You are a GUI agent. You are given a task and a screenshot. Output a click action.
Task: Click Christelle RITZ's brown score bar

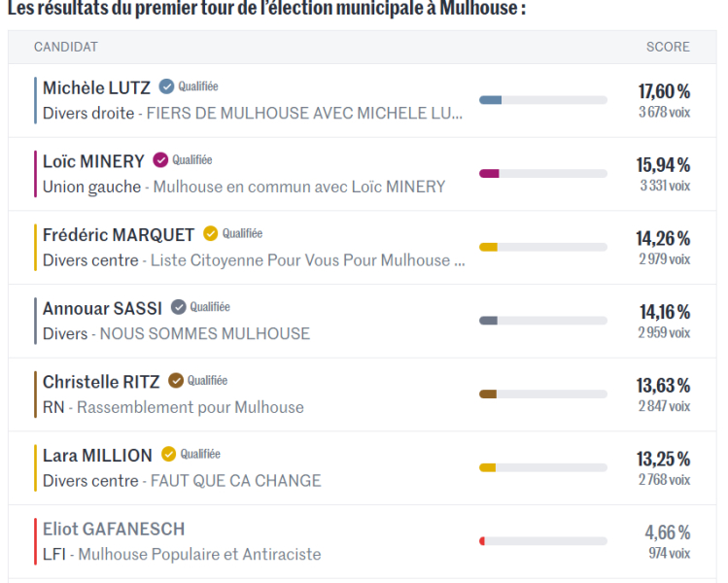(x=488, y=394)
